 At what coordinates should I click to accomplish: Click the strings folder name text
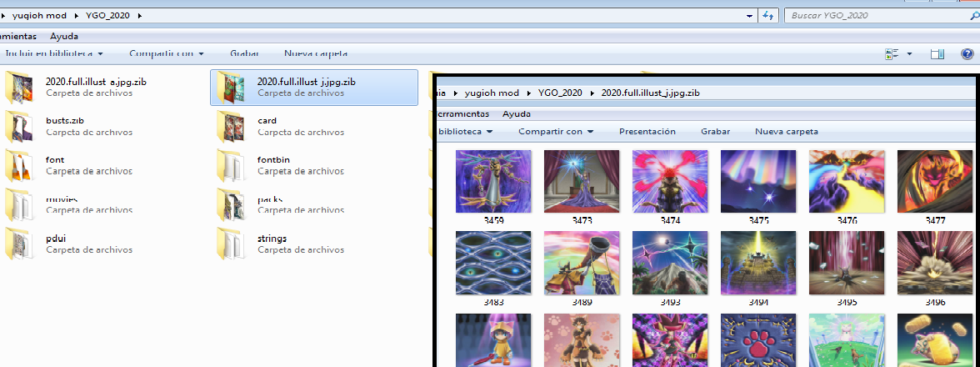point(272,239)
